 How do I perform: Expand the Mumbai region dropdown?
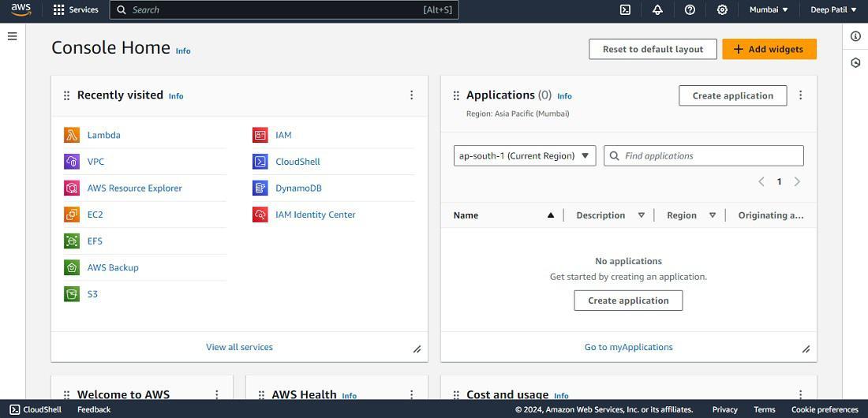[769, 10]
